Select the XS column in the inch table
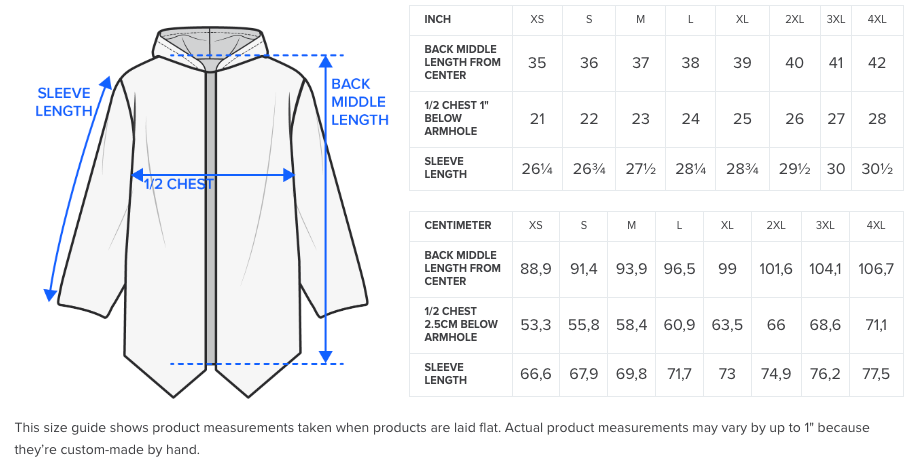 [x=537, y=19]
